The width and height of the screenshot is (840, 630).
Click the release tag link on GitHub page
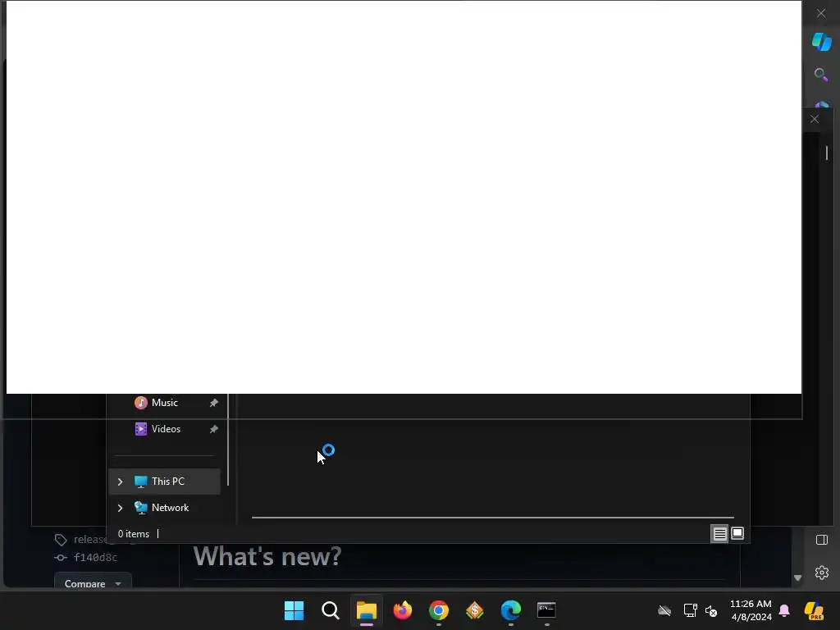pyautogui.click(x=90, y=540)
